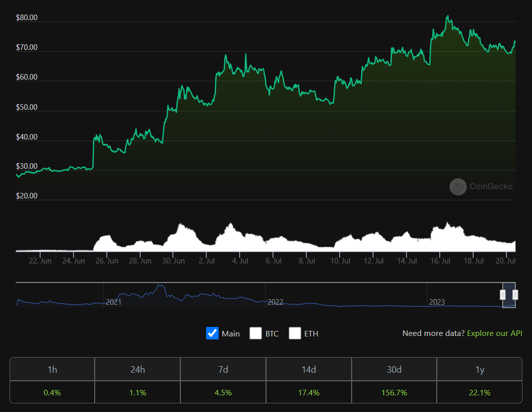Screen dimensions: 532x412
Task: Click the 10. Jul date label
Action: pos(340,261)
